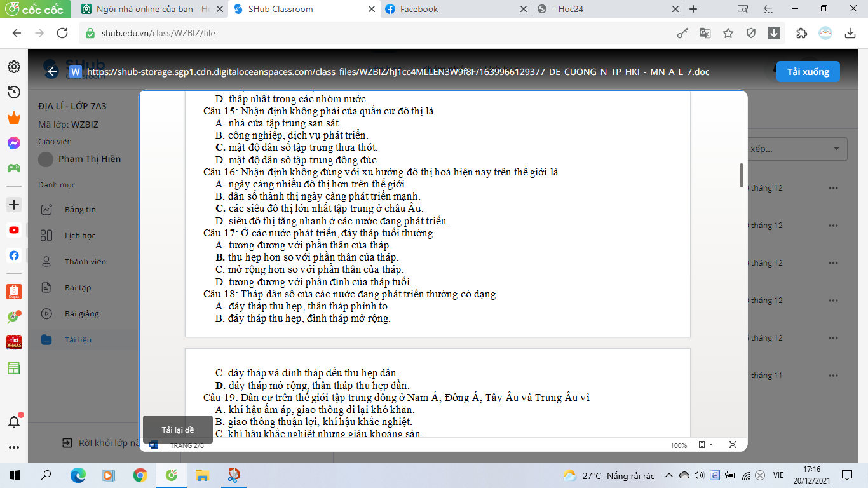Open Shopee shortcut in the sidebar
868x488 pixels.
click(13, 292)
